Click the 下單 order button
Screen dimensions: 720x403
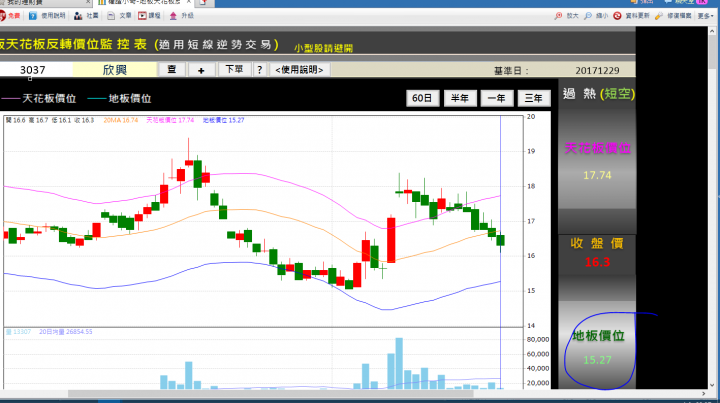[234, 70]
